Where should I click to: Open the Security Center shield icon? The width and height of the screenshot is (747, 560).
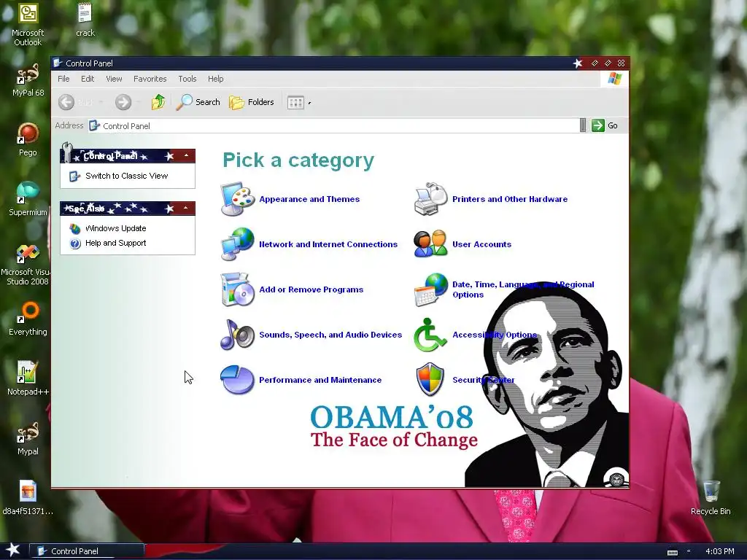[430, 380]
